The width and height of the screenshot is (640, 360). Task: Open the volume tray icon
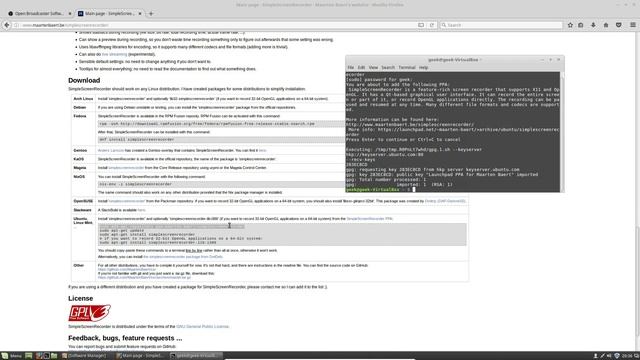coord(609,356)
